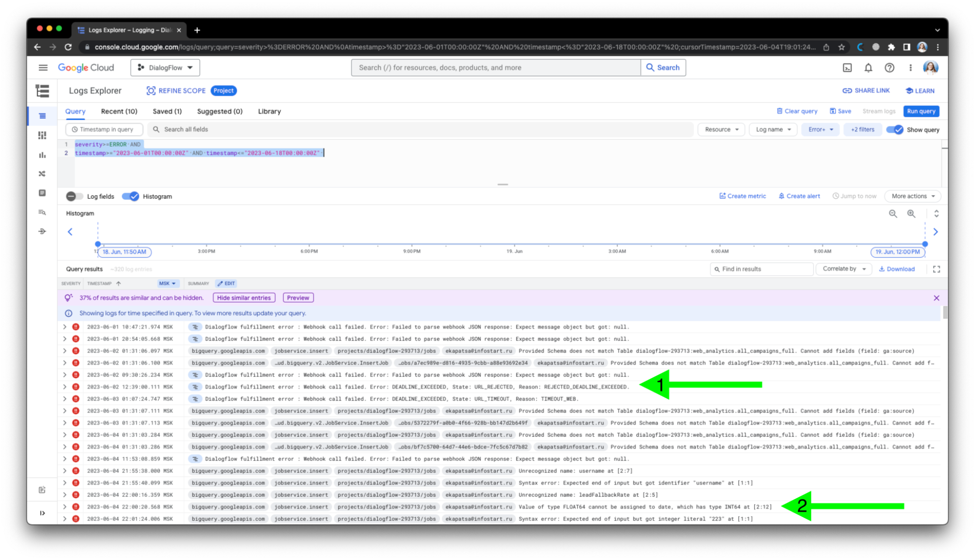
Task: Open the Google Cloud hamburger navigation menu
Action: 43,68
